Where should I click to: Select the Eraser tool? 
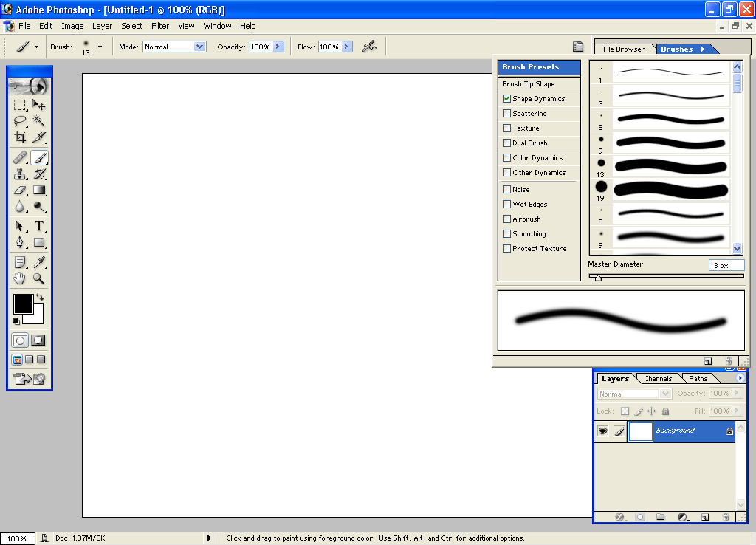20,190
